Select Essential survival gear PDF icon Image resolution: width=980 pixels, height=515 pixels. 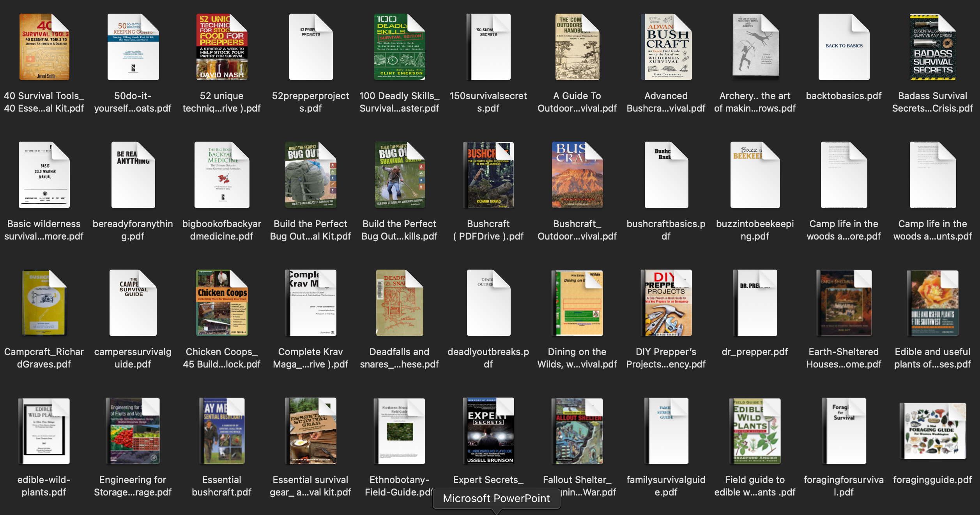pyautogui.click(x=311, y=431)
